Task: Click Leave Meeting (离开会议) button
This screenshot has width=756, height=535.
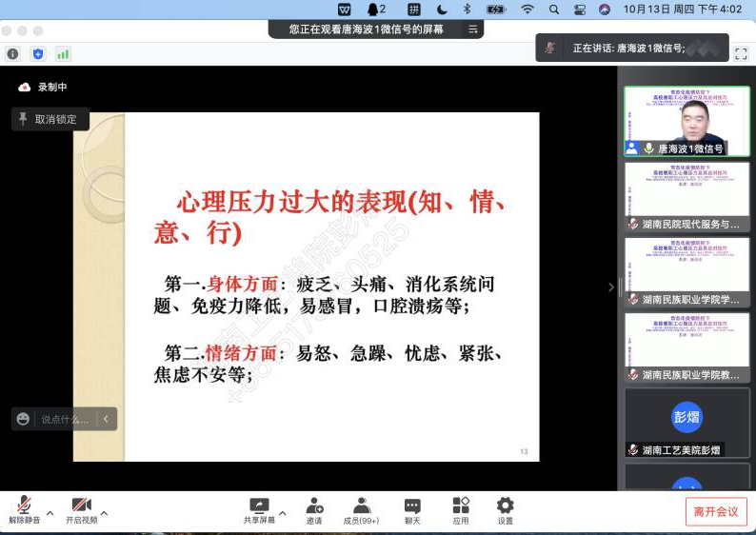Action: point(716,511)
